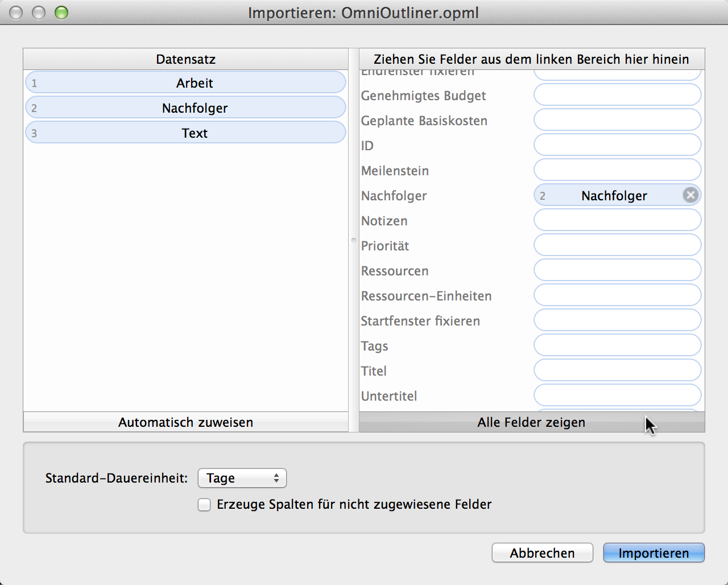728x585 pixels.
Task: Click the empty slot next to Ressourcen-Einheiten
Action: click(618, 295)
